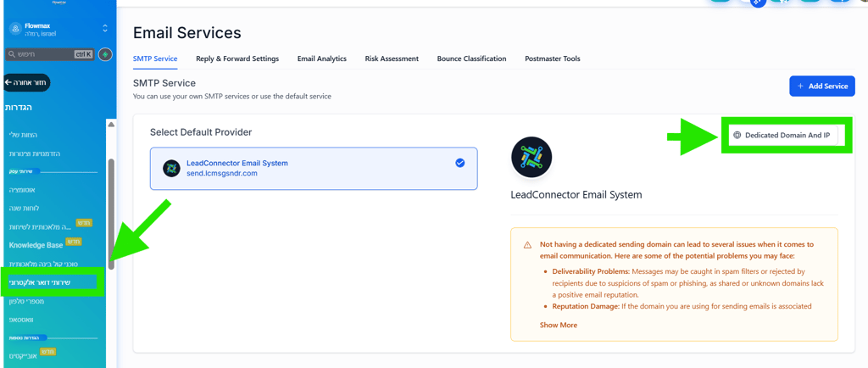Click the Add Service button
Screen dimensions: 868x368
[822, 86]
